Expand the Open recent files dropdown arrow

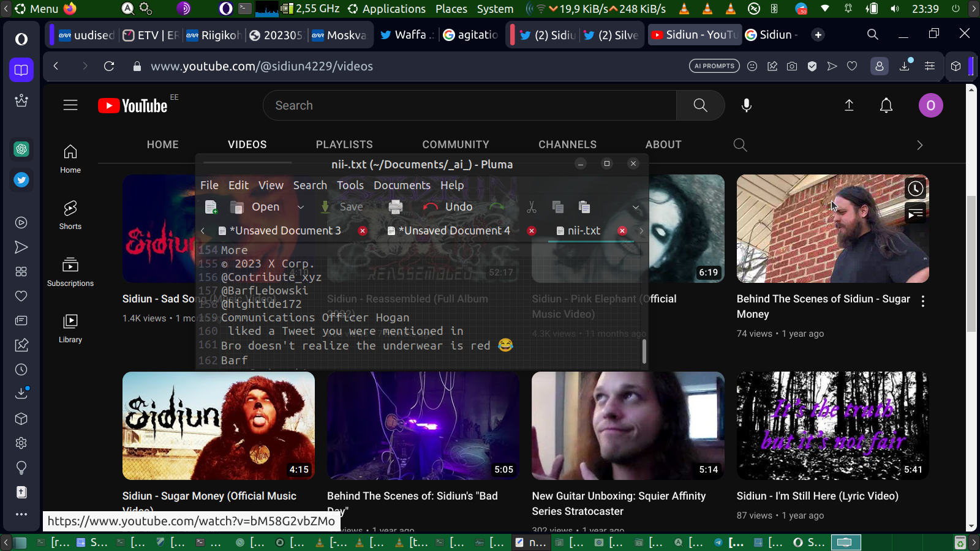301,207
